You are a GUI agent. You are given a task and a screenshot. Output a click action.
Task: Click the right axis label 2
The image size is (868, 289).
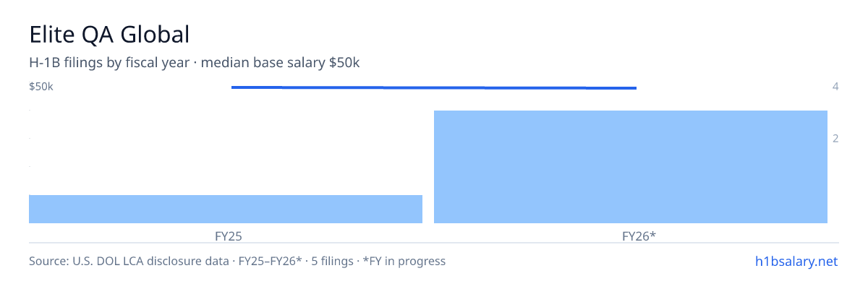pyautogui.click(x=835, y=139)
